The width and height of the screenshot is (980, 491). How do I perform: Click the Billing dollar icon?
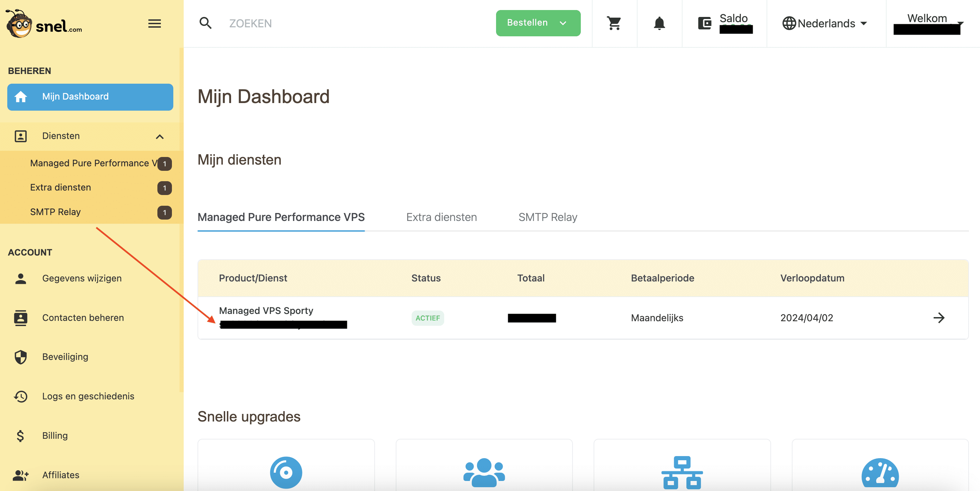pos(20,435)
